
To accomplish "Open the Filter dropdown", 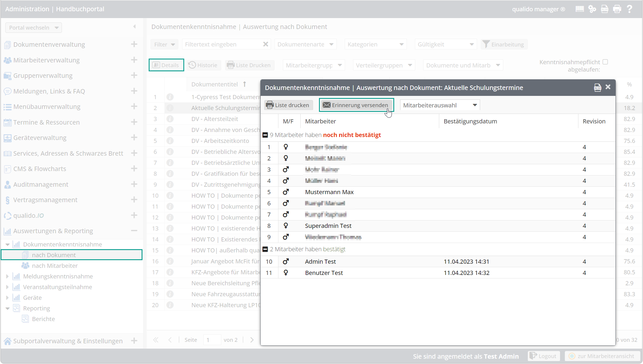I will click(x=164, y=44).
